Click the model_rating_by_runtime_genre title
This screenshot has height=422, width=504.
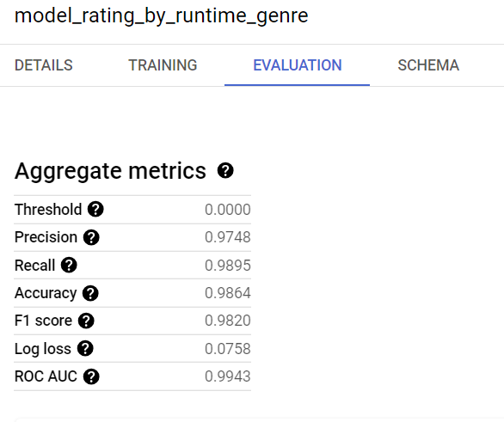pyautogui.click(x=162, y=15)
